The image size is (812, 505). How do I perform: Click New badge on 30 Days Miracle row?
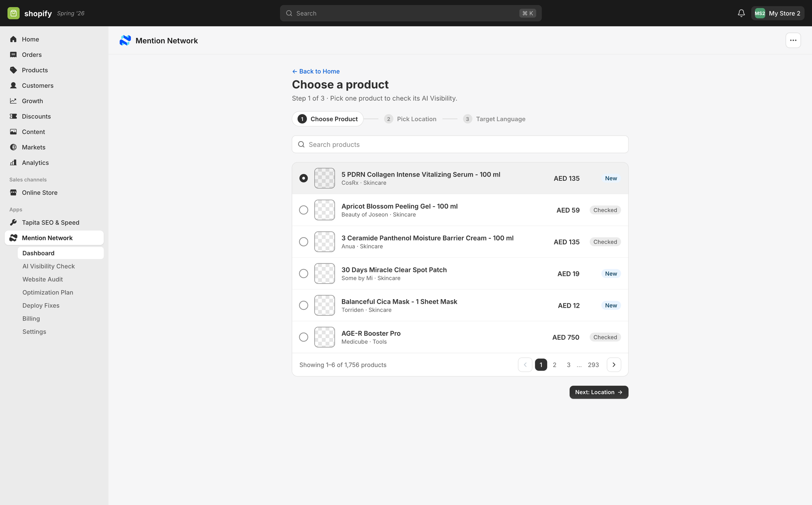click(x=611, y=274)
